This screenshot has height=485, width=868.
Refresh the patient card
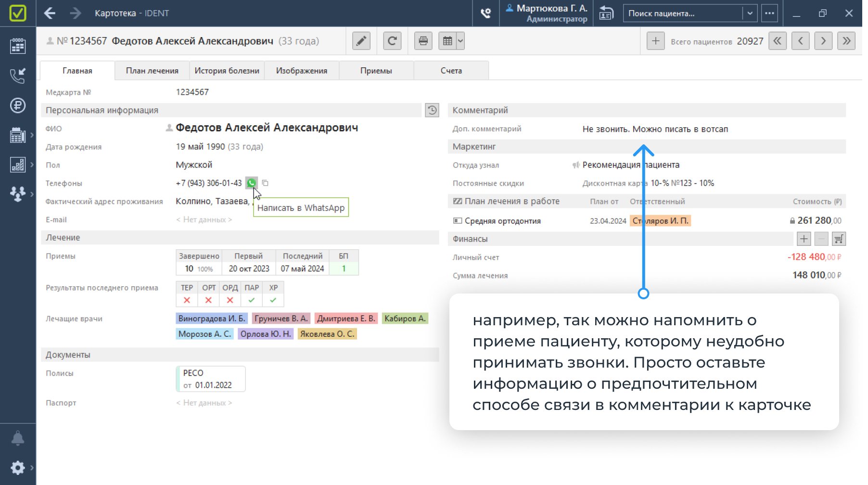392,41
